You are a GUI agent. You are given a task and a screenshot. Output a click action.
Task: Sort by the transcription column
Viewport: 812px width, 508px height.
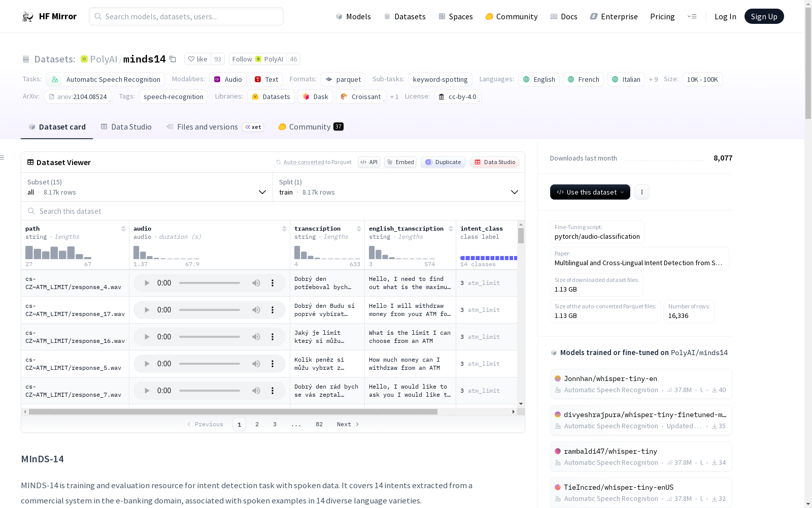point(359,229)
